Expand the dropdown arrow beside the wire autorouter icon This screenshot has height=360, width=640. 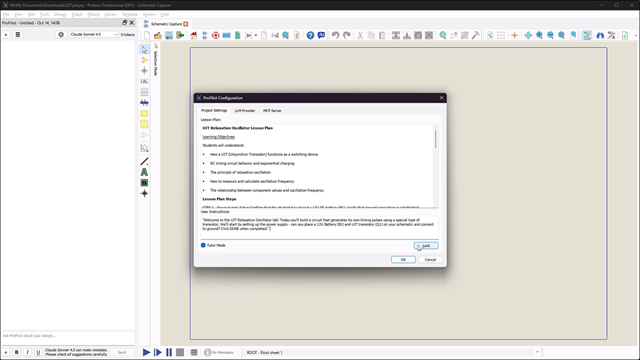(256, 36)
